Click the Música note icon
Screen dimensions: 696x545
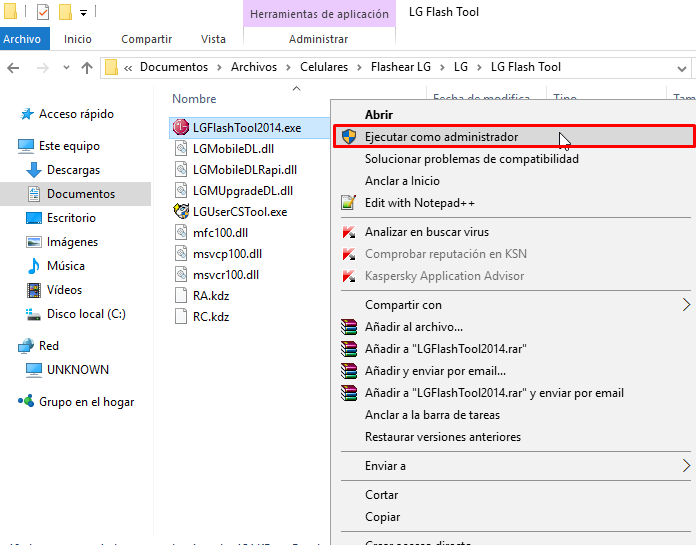coord(34,266)
